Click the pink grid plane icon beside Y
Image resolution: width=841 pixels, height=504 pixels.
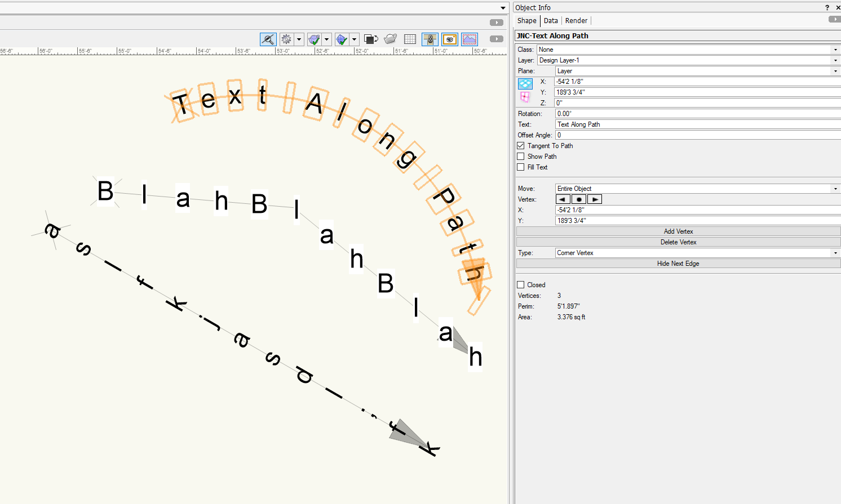pyautogui.click(x=525, y=97)
